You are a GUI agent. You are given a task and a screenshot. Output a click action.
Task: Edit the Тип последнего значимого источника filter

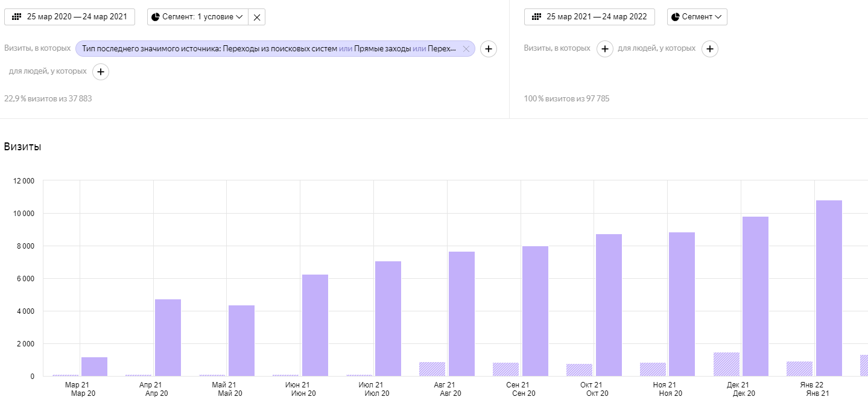tap(269, 49)
